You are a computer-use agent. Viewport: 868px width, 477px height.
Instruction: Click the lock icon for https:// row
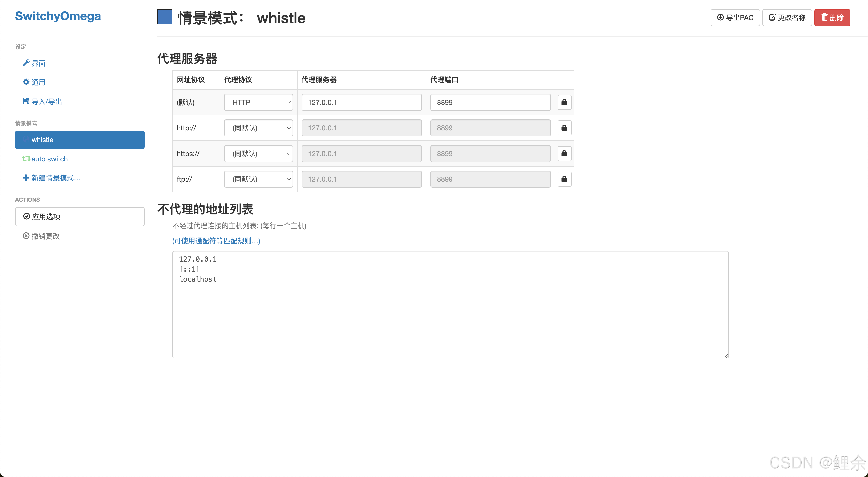click(564, 153)
